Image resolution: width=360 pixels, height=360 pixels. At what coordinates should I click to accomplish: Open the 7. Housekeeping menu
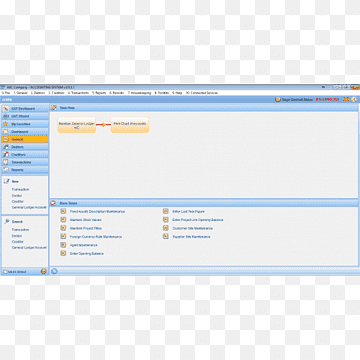pyautogui.click(x=139, y=93)
